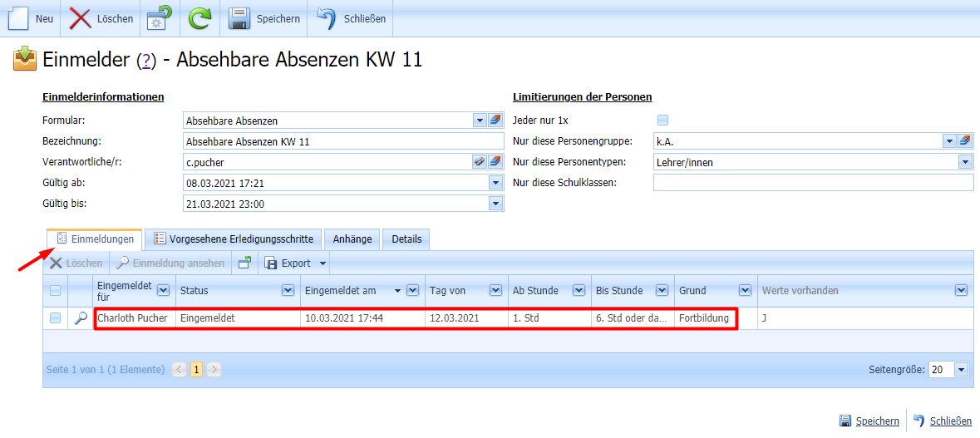Click the red X Löschen toolbar icon
Viewport: 980px width, 438px height.
81,18
